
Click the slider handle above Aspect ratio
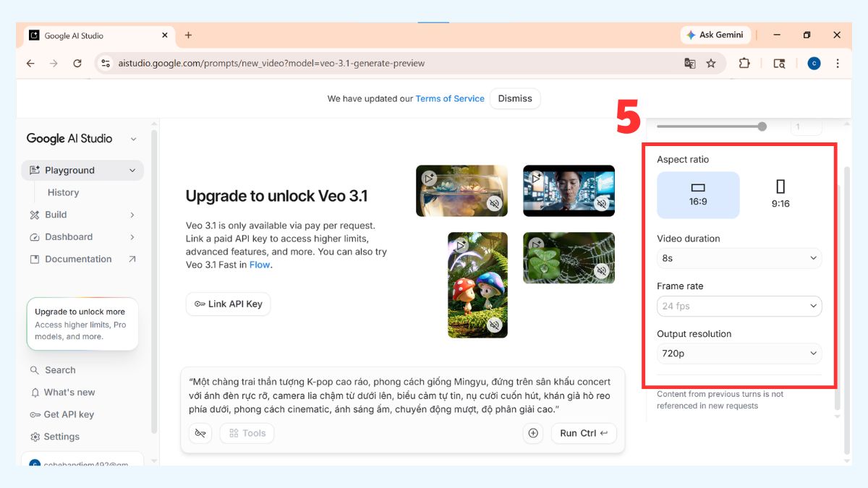762,127
